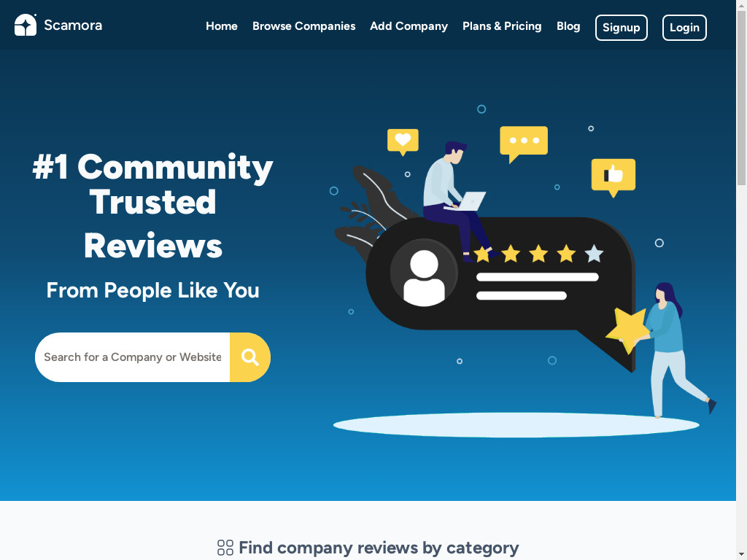This screenshot has height=560, width=747.
Task: View Plans & Pricing
Action: coord(502,26)
